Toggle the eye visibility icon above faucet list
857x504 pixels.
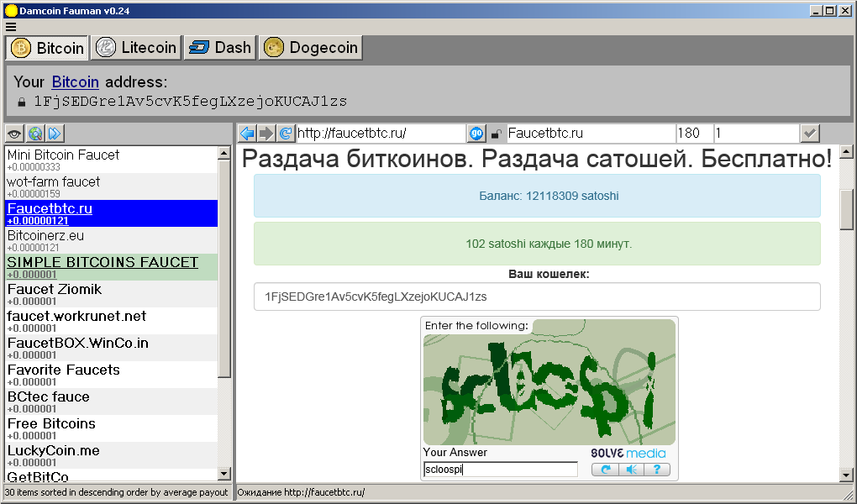click(15, 134)
